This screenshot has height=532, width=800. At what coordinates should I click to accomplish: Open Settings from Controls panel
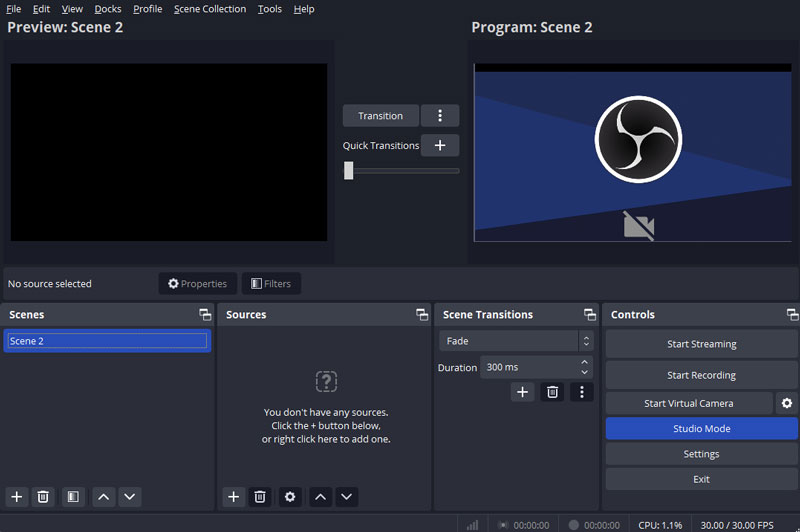[702, 453]
